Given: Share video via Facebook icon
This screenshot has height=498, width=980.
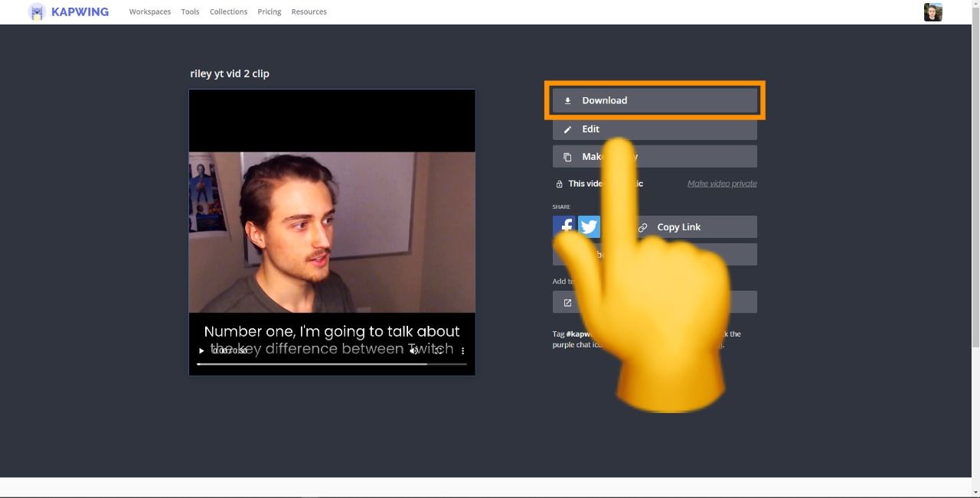Looking at the screenshot, I should pos(564,226).
